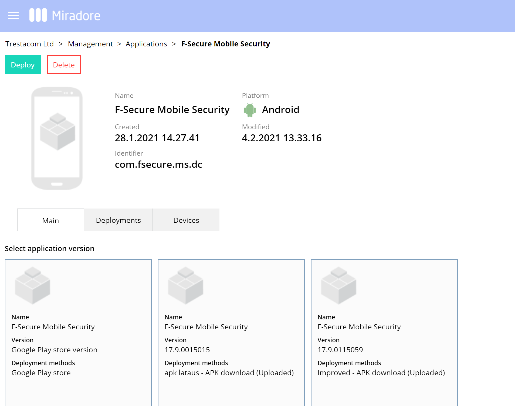Viewport: 515px width, 420px height.
Task: Switch to the Devices tab
Action: [x=186, y=220]
